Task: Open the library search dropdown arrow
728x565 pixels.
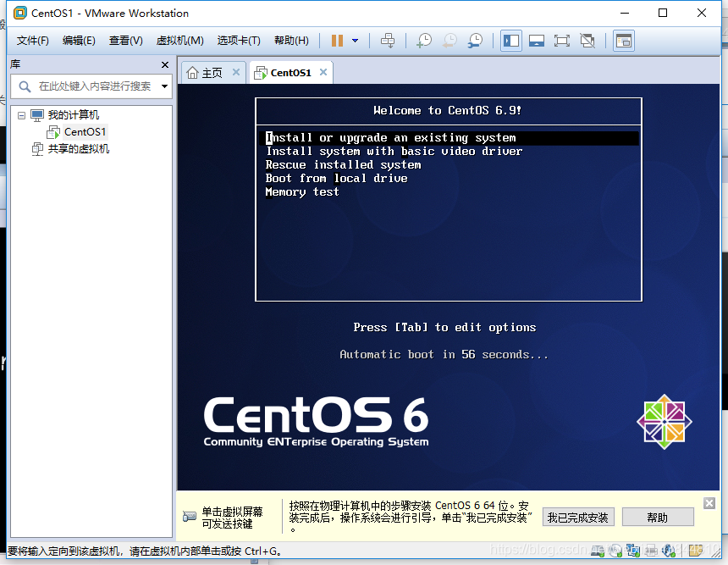Action: pyautogui.click(x=164, y=86)
